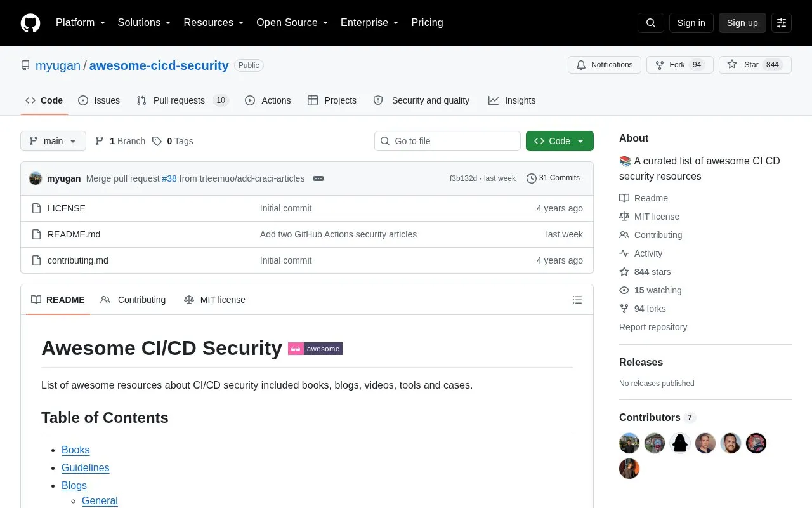Viewport: 812px width, 508px height.
Task: Open the search magnifier button
Action: (651, 23)
